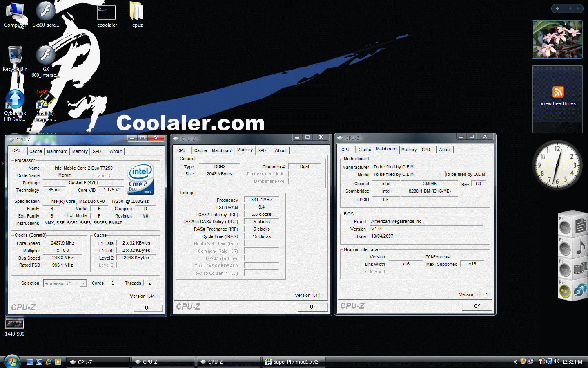
Task: Open the cpuz folder icon
Action: tap(137, 15)
